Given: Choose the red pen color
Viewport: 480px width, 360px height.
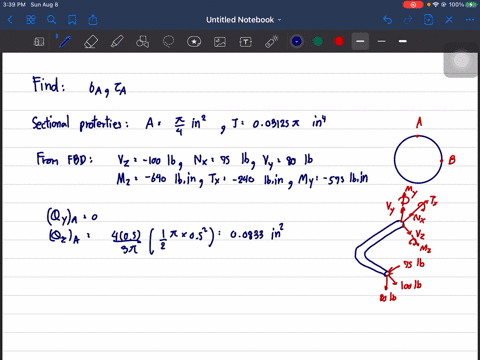Looking at the screenshot, I should pos(339,41).
